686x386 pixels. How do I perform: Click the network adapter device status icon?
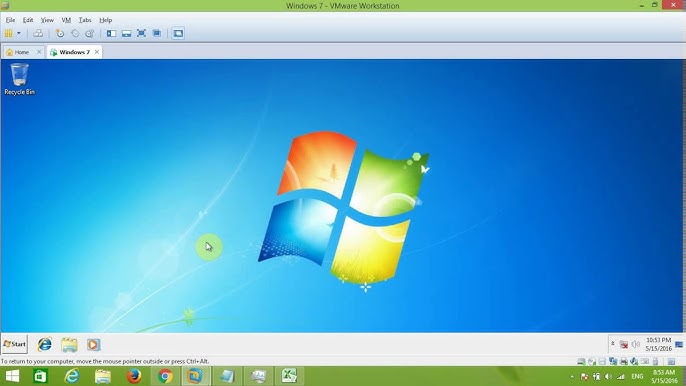613,361
